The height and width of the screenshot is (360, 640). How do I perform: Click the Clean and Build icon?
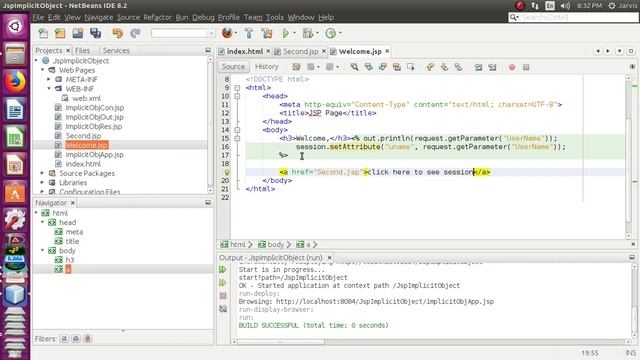tap(267, 33)
